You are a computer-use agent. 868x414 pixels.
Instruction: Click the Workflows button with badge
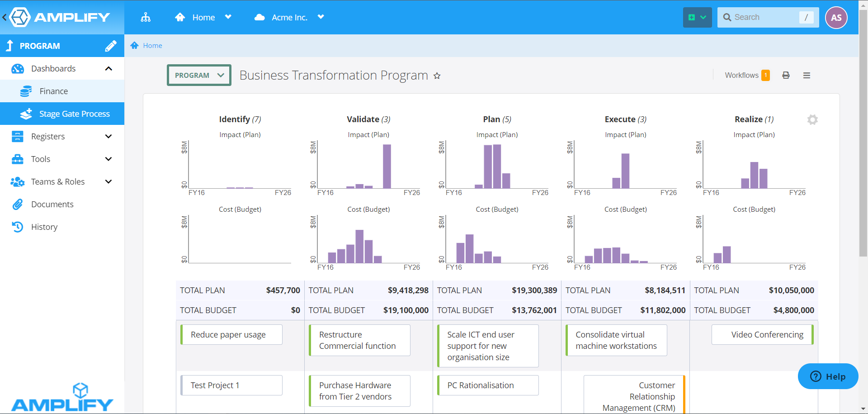coord(746,75)
